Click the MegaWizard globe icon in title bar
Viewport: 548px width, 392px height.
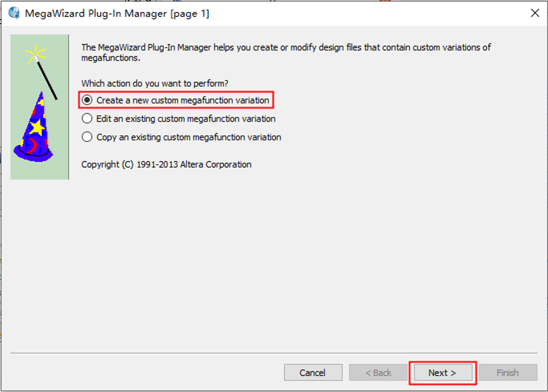(13, 13)
